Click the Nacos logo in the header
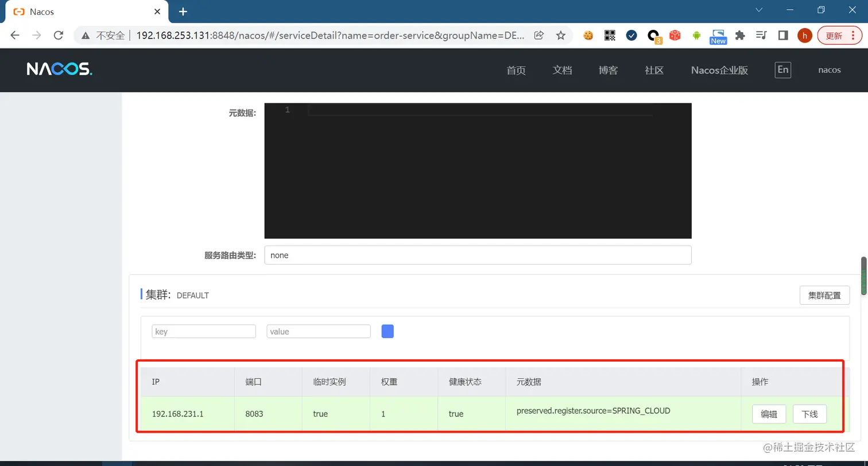 (59, 69)
